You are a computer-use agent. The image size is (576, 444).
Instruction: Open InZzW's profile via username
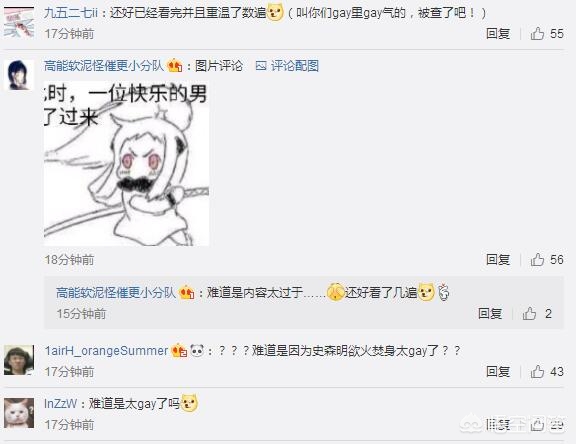(61, 404)
